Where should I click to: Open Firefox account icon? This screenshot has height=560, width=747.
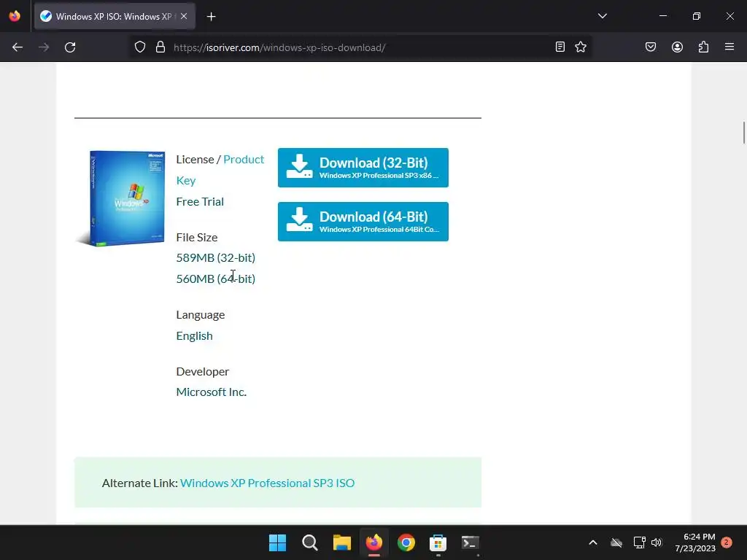click(x=677, y=47)
